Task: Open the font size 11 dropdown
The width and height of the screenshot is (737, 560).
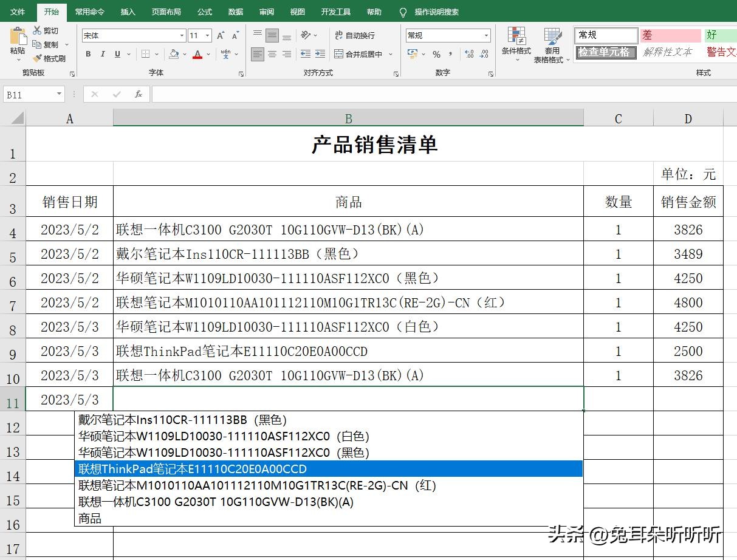Action: tap(208, 36)
